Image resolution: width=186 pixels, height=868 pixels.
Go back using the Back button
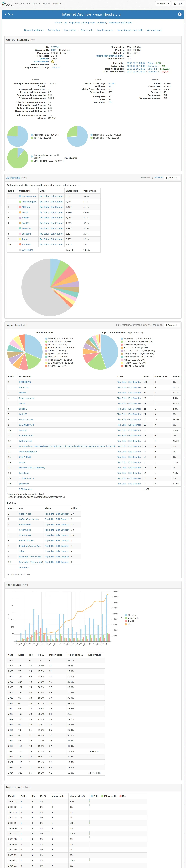9,14
